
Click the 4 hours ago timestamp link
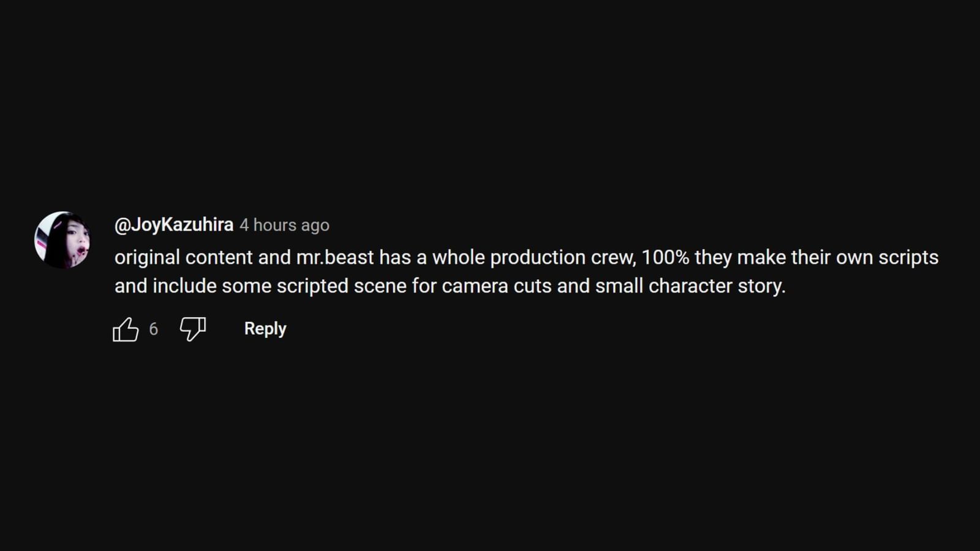point(284,225)
